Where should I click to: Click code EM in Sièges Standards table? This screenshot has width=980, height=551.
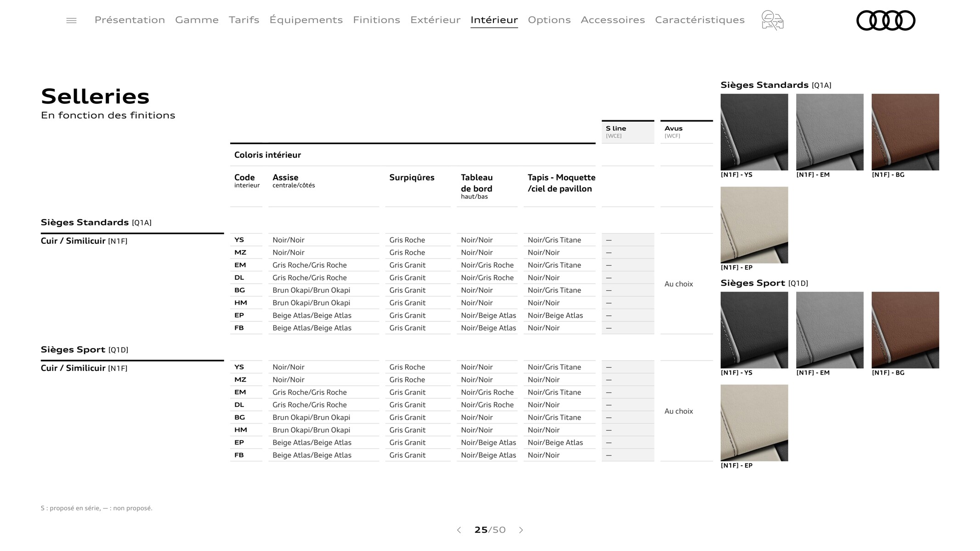click(x=240, y=265)
